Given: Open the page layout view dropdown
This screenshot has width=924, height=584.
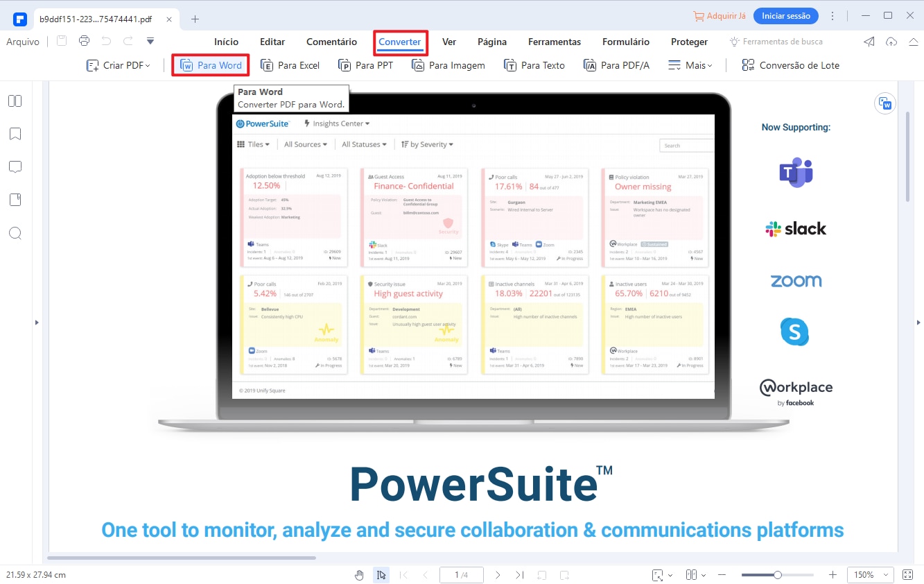Looking at the screenshot, I should click(x=696, y=575).
